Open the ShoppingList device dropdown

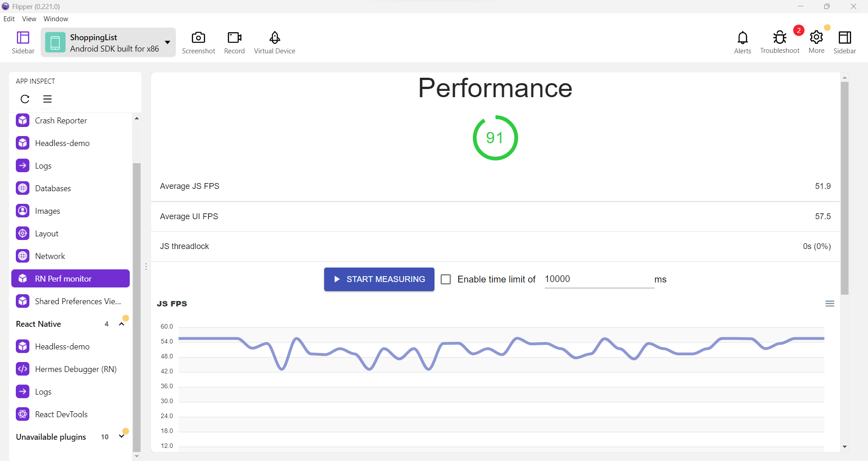167,42
